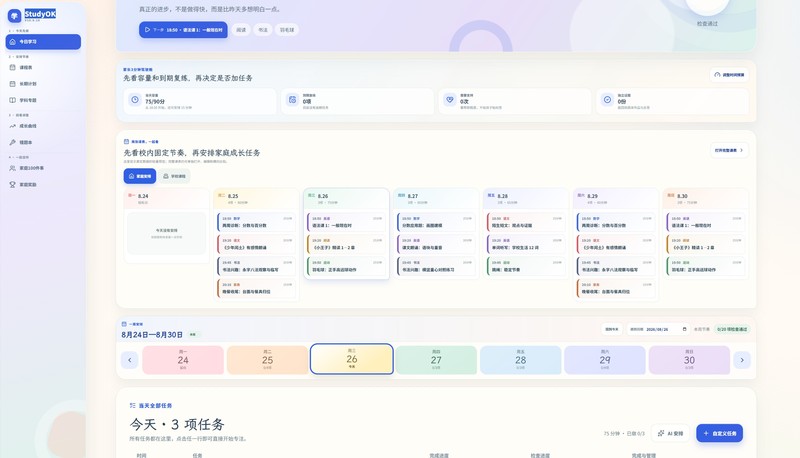Viewport: 800px width, 458px height.
Task: Click the 8.30 column header
Action: pos(706,198)
